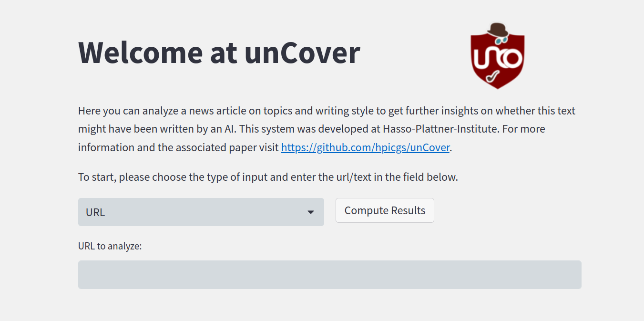The width and height of the screenshot is (644, 321).
Task: Expand input type via dropdown arrow
Action: 311,212
